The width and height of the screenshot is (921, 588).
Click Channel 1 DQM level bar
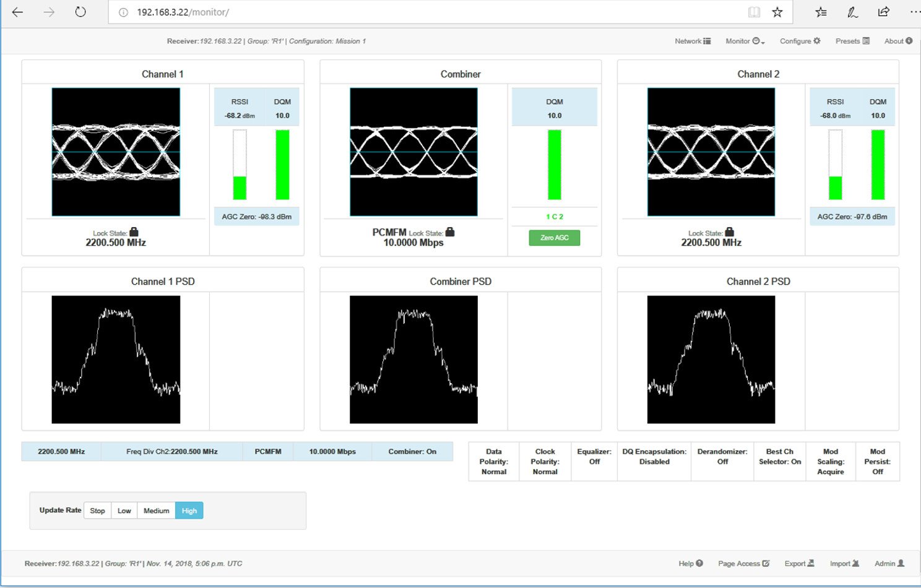pyautogui.click(x=282, y=165)
